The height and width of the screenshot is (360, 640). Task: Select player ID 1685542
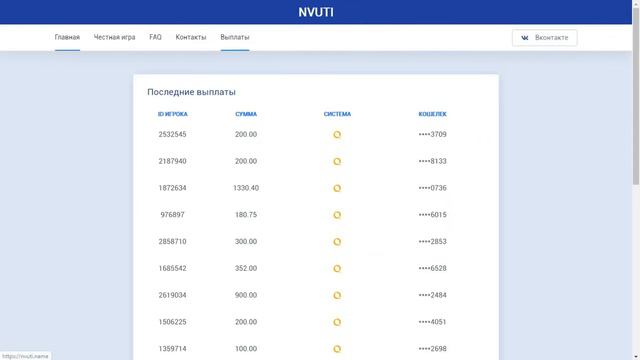click(x=172, y=268)
